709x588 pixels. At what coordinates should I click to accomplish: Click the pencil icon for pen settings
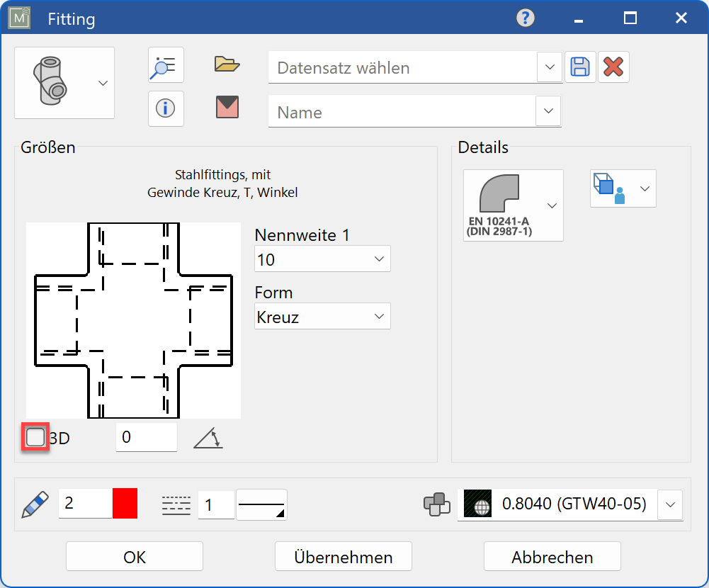pyautogui.click(x=34, y=504)
